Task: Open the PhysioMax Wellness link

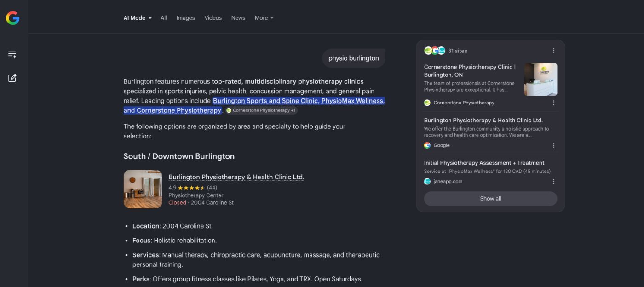Action: [x=353, y=101]
